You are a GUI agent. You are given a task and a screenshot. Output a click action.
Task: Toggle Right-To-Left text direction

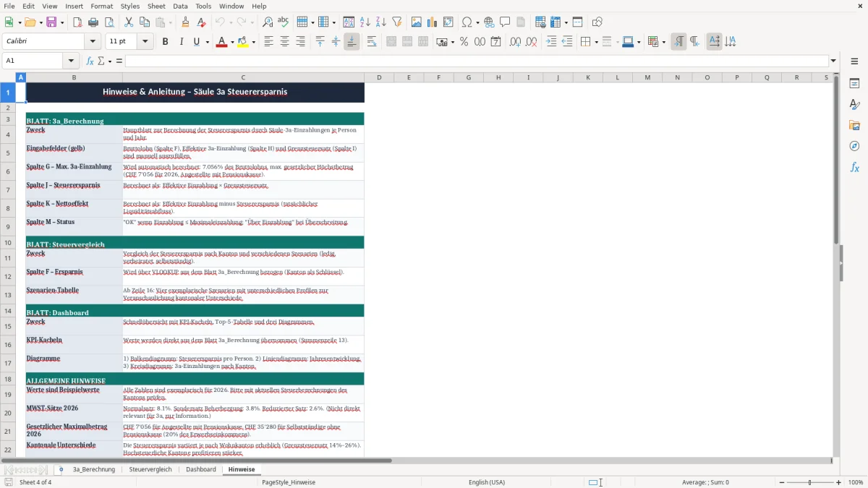(x=694, y=42)
